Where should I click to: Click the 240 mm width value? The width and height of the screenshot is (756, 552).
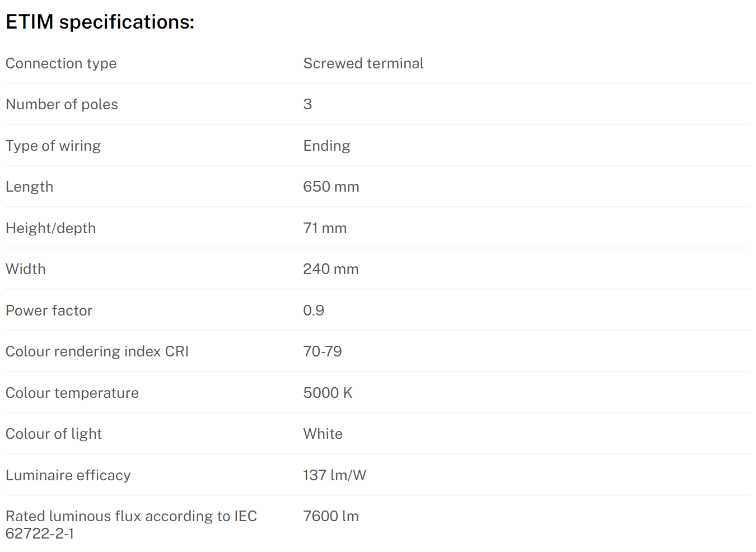[x=330, y=269]
